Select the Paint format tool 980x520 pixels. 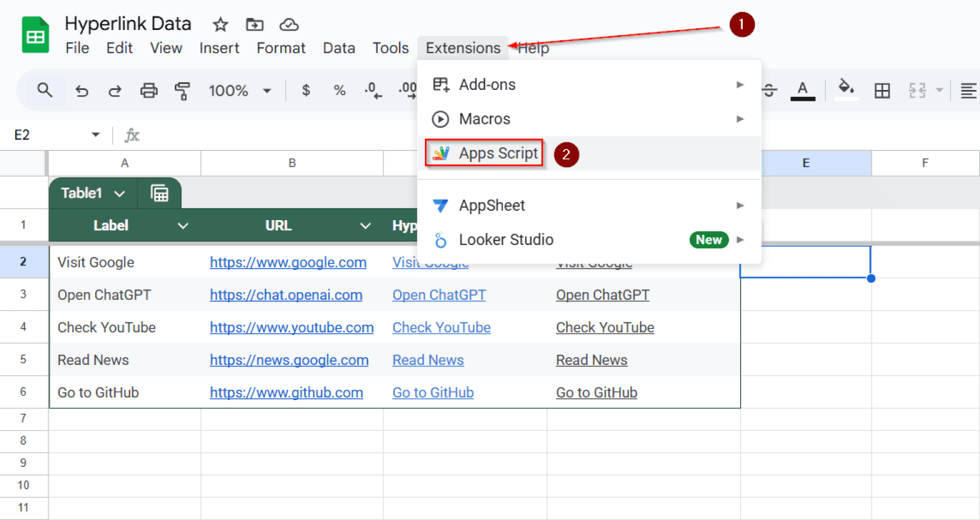point(182,90)
